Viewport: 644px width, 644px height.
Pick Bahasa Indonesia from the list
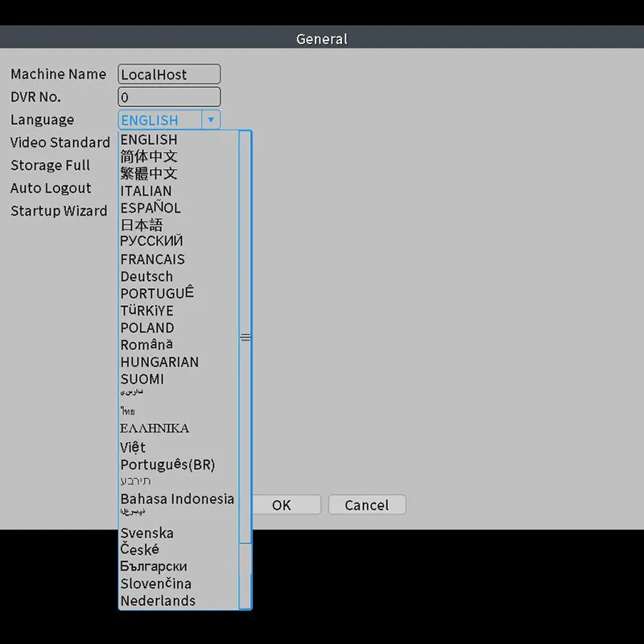pyautogui.click(x=177, y=499)
